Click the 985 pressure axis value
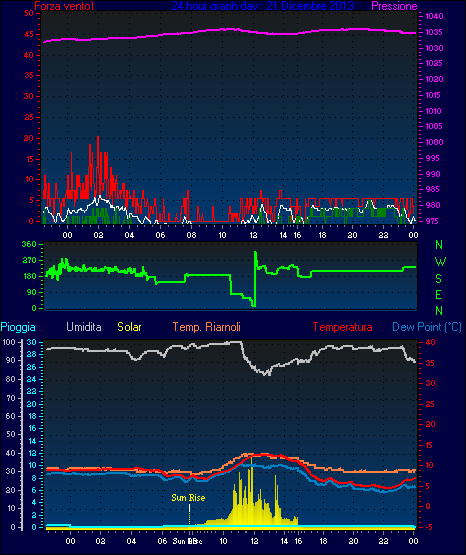The height and width of the screenshot is (555, 466). [x=433, y=189]
